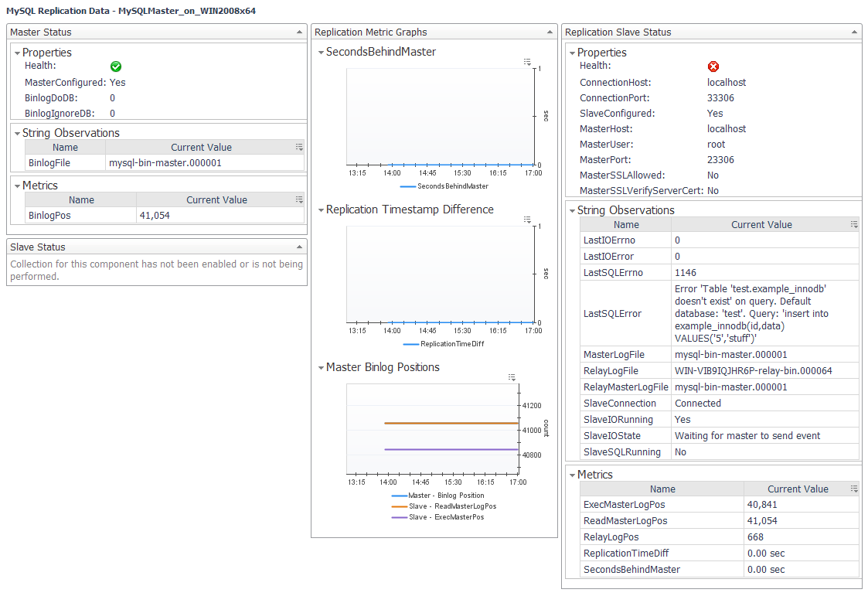Click the blue Master - Binlog Position legend swatch
The width and height of the screenshot is (868, 603).
pos(399,496)
